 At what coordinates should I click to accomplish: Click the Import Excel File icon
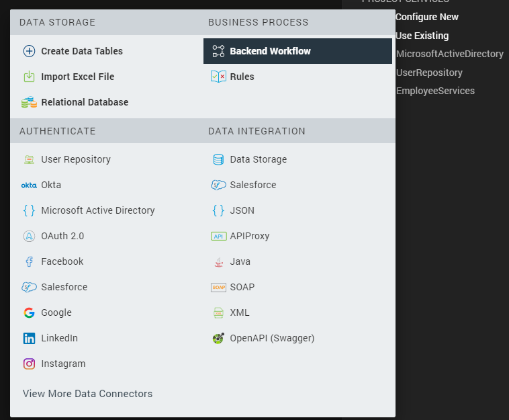point(29,77)
